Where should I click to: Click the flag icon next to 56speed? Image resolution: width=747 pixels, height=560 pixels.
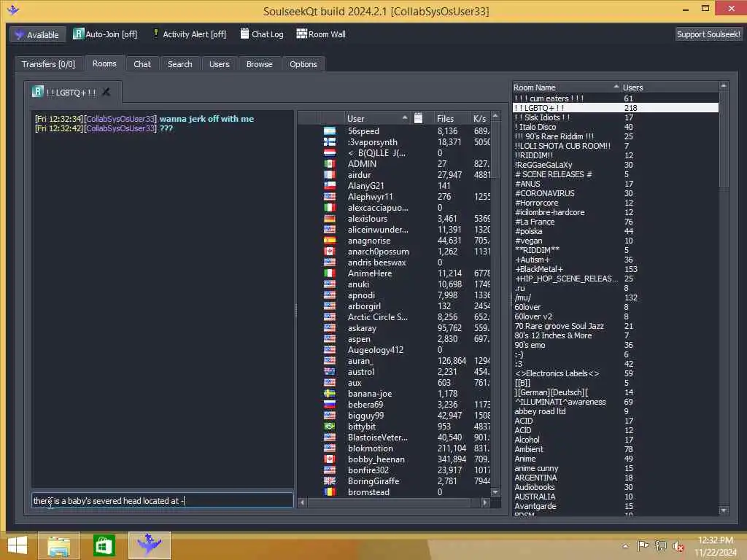tap(330, 131)
